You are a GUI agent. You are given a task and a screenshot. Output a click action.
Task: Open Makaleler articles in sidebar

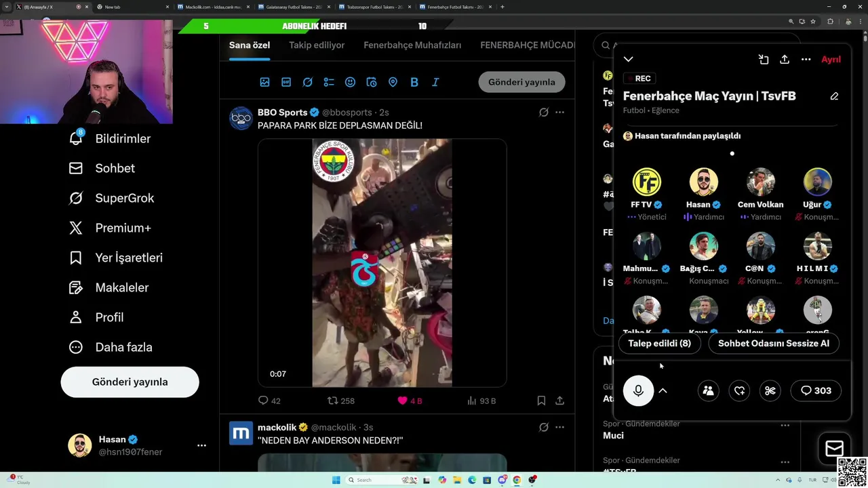[x=108, y=287]
